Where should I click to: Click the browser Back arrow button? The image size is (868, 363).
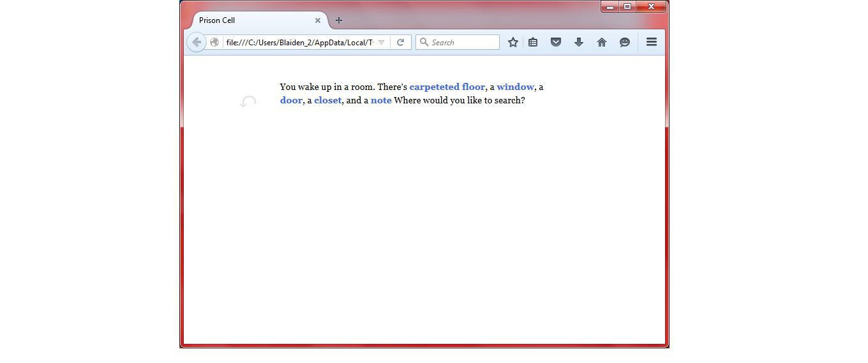click(x=197, y=42)
